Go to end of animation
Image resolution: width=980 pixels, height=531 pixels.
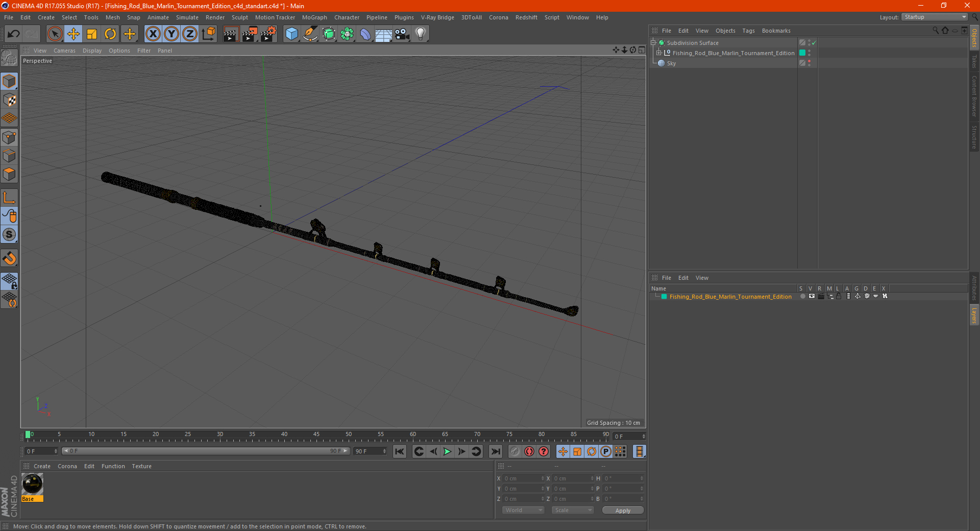[496, 451]
